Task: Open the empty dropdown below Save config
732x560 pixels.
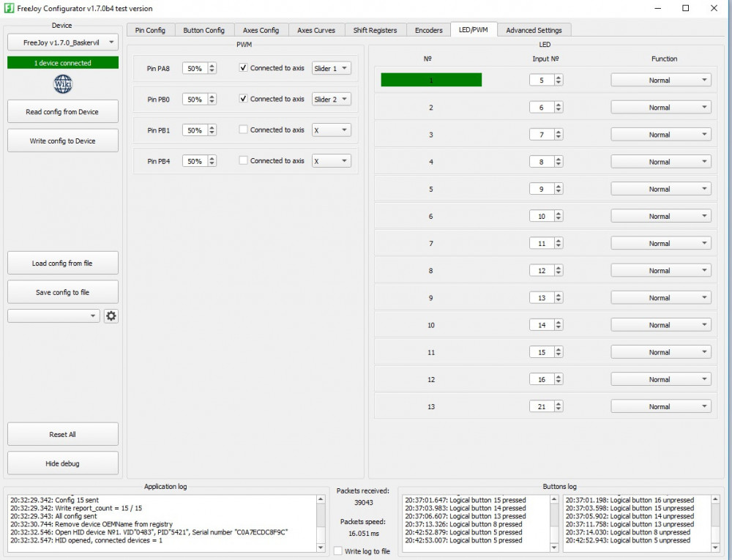Action: (53, 316)
